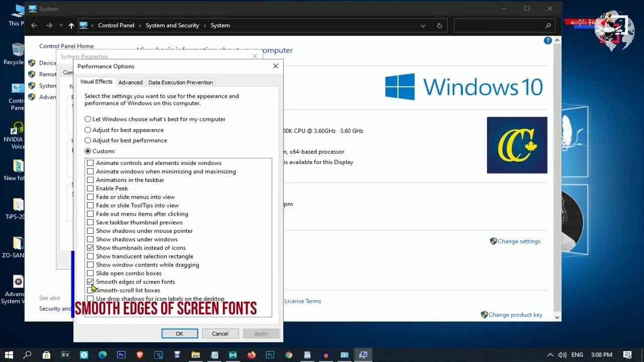
Task: Select the Custom radio option
Action: 88,151
